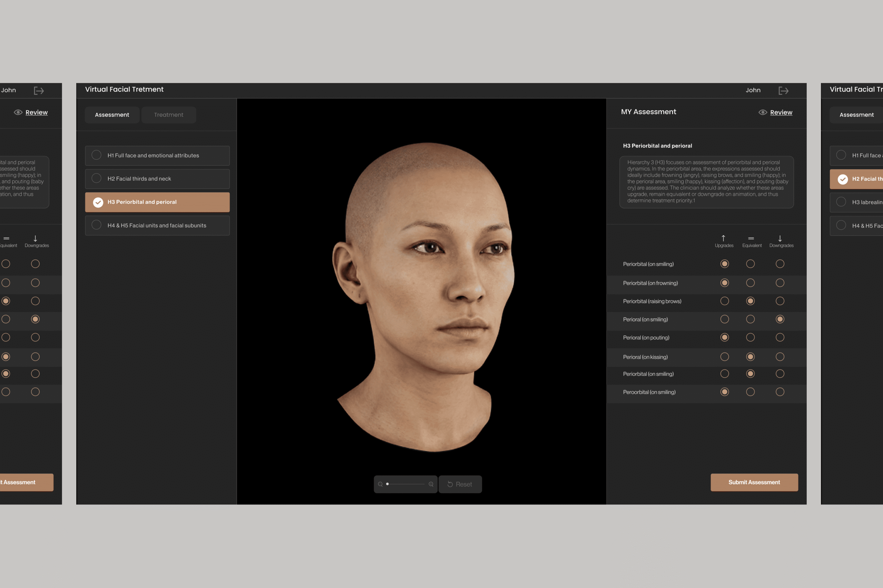
Task: Click the eye icon beside Review
Action: coord(762,112)
